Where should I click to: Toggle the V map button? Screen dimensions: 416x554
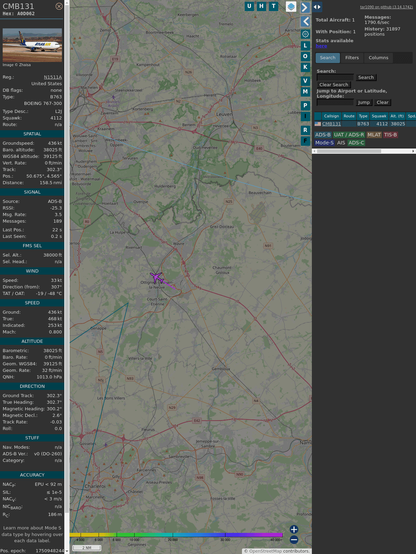click(305, 81)
